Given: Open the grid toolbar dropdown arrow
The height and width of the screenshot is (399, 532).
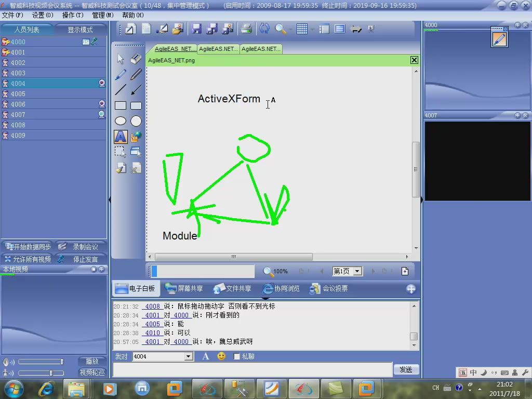Looking at the screenshot, I should 312,29.
